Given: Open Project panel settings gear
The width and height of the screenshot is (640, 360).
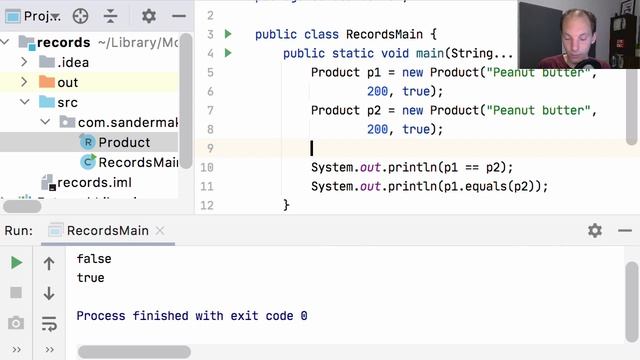Looking at the screenshot, I should 149,16.
